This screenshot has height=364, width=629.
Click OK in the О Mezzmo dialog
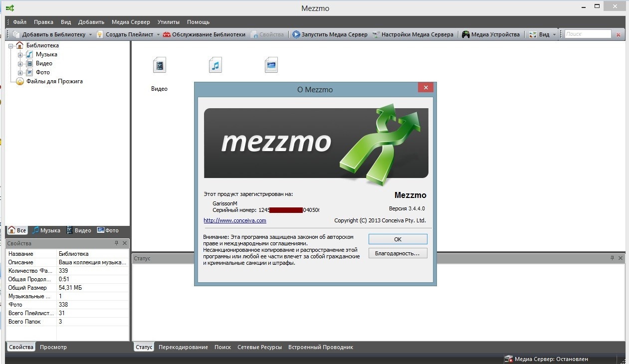(398, 239)
